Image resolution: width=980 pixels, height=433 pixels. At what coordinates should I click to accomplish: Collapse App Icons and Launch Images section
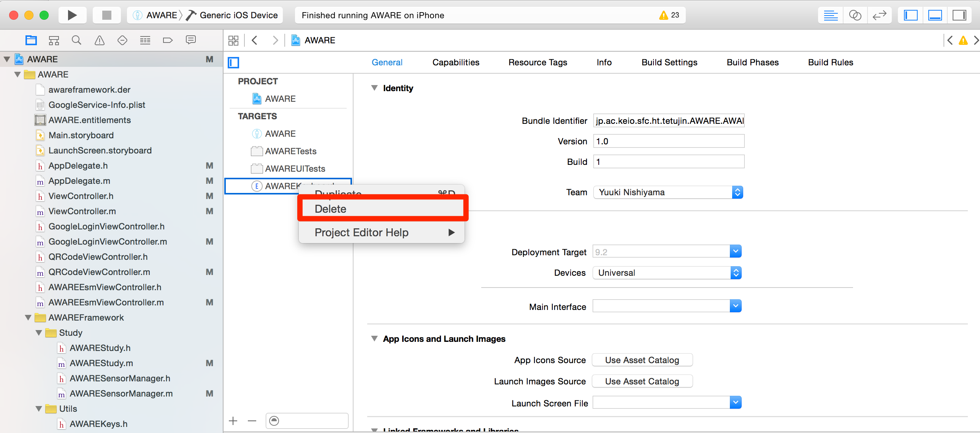tap(374, 339)
